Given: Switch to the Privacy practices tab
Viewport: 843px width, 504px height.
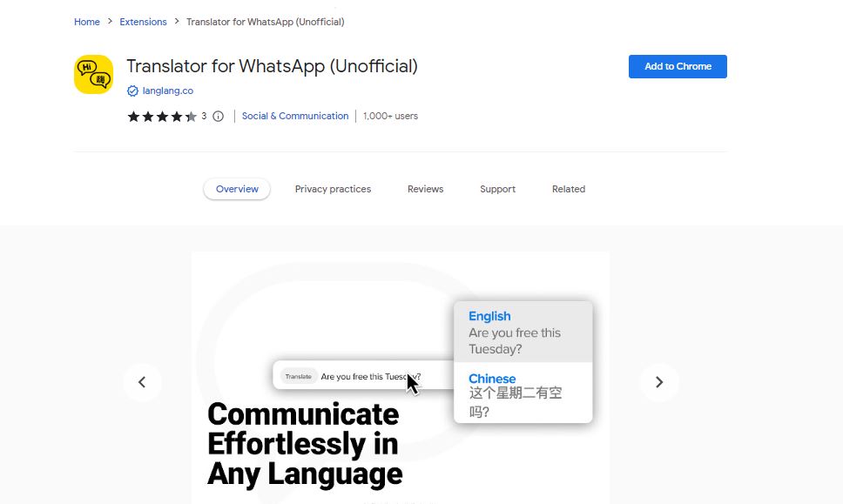Looking at the screenshot, I should (x=333, y=189).
